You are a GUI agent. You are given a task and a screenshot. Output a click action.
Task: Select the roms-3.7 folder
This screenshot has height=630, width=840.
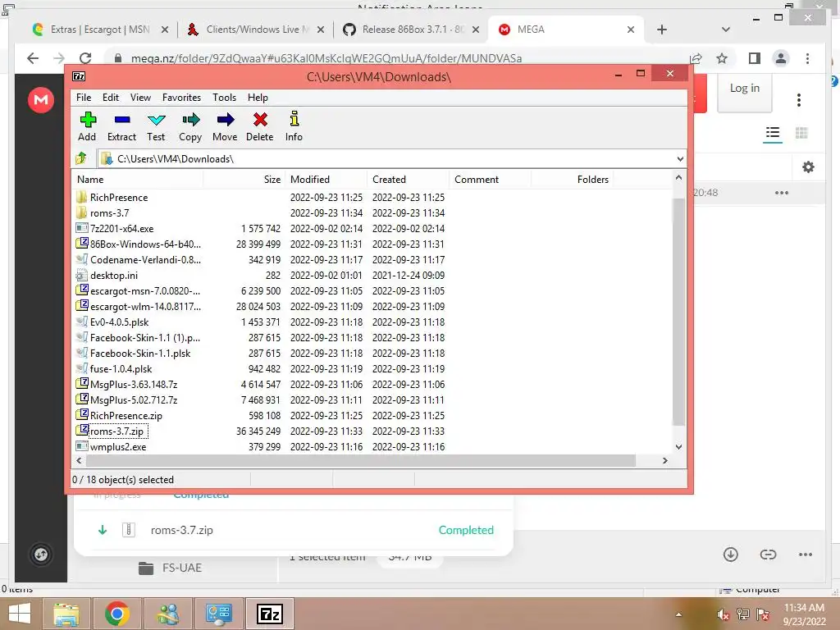[x=109, y=212]
